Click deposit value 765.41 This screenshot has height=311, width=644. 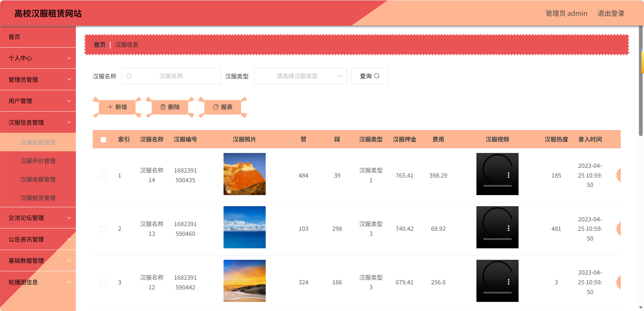[x=405, y=176]
